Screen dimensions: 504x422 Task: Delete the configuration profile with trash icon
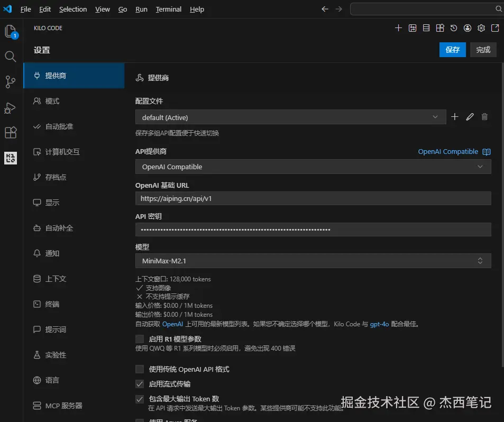[x=484, y=117]
